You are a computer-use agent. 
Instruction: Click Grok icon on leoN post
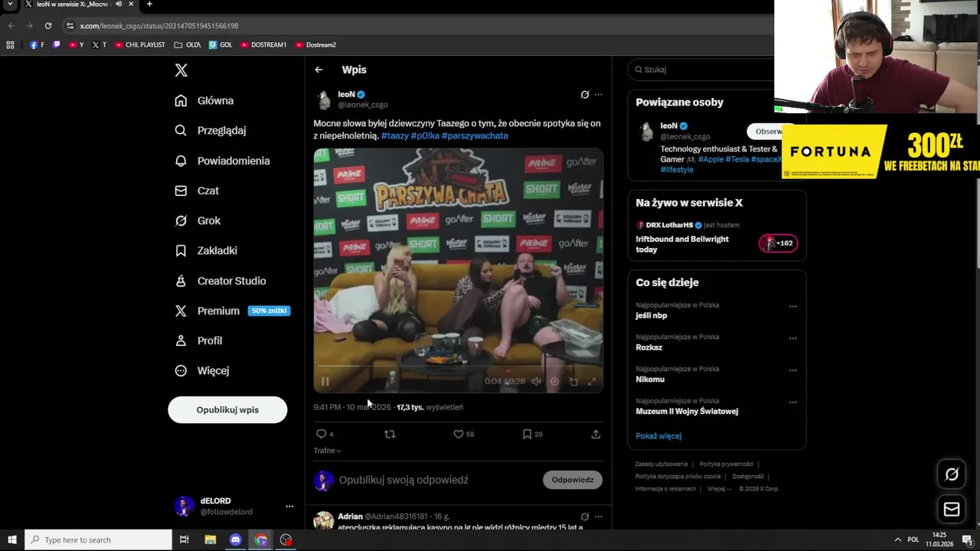click(x=585, y=95)
